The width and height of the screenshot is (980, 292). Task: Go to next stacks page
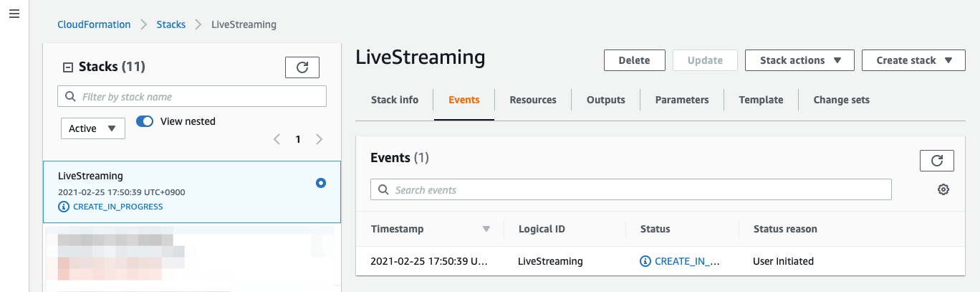[x=320, y=139]
